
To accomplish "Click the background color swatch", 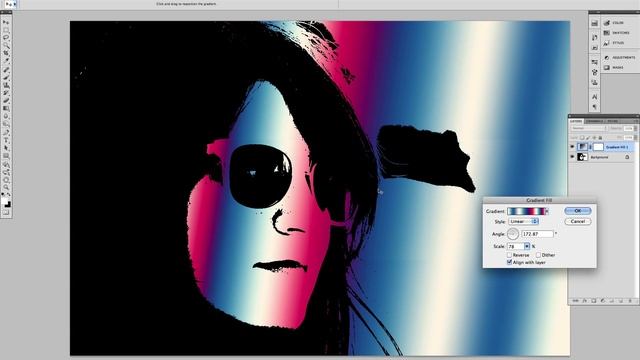I will click(x=8, y=204).
